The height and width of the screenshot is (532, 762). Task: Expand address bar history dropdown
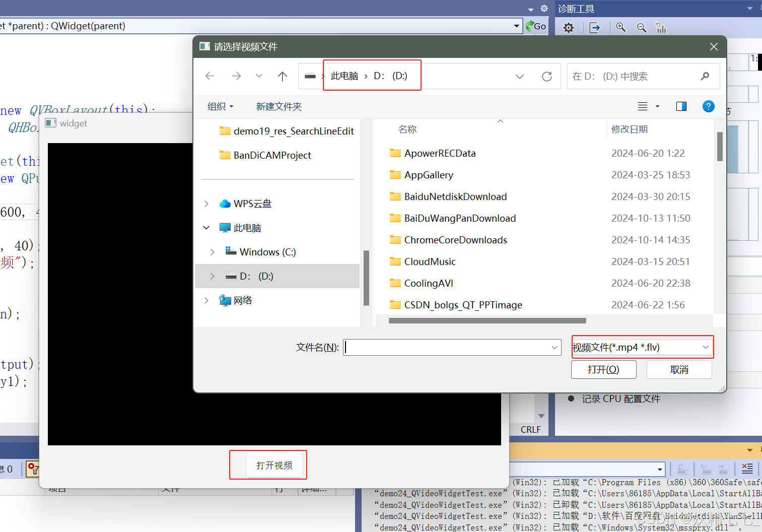click(x=520, y=77)
